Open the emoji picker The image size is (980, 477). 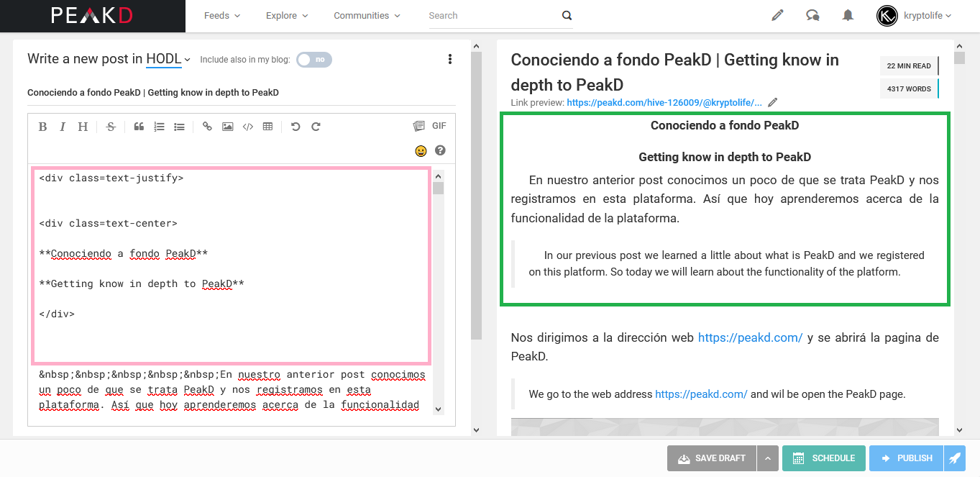point(421,151)
